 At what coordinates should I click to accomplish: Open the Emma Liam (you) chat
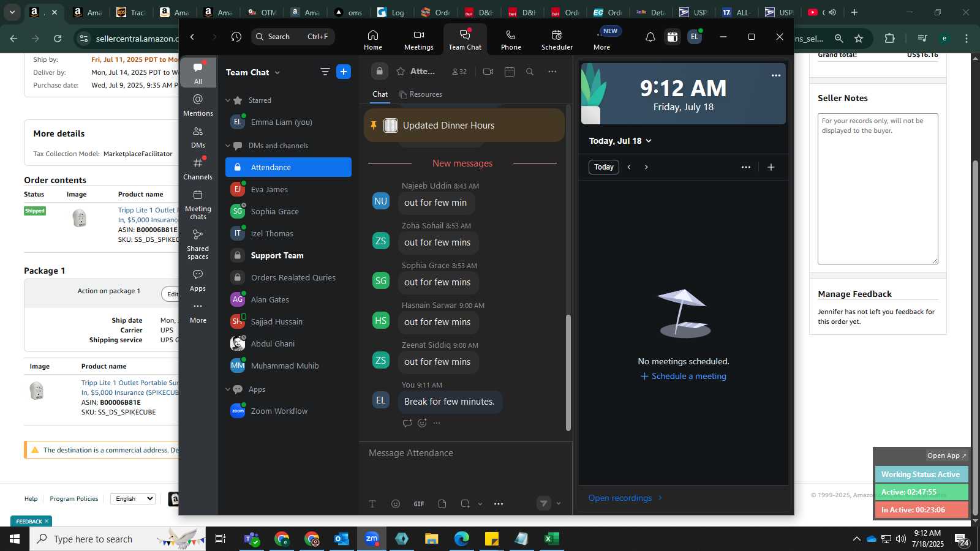click(288, 122)
